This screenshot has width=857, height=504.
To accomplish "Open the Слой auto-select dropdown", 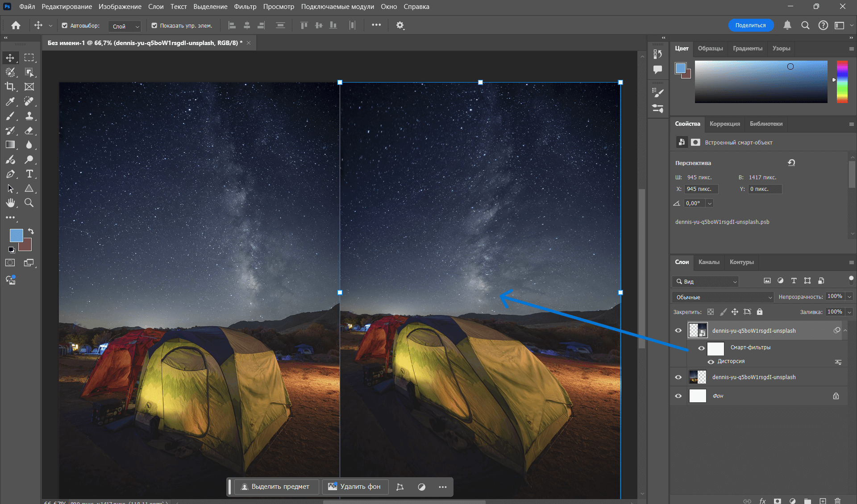I will [x=125, y=26].
